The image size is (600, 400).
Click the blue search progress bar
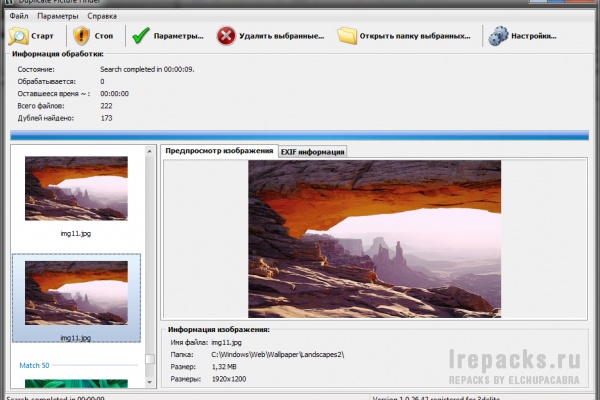pos(299,135)
